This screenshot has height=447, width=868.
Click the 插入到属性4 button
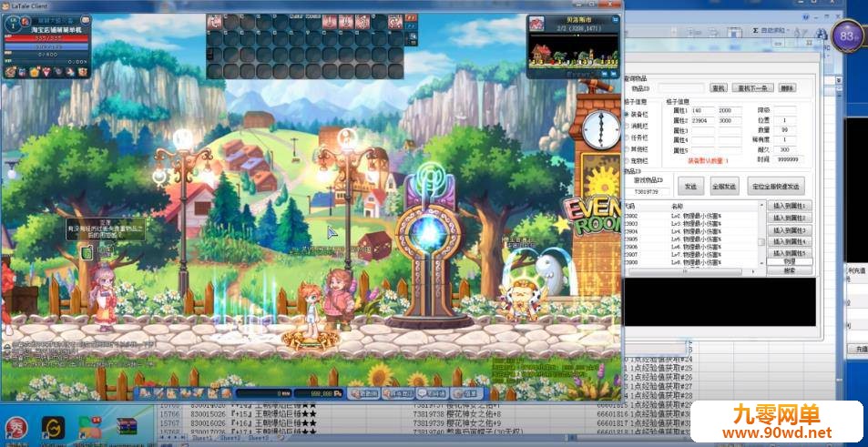790,242
